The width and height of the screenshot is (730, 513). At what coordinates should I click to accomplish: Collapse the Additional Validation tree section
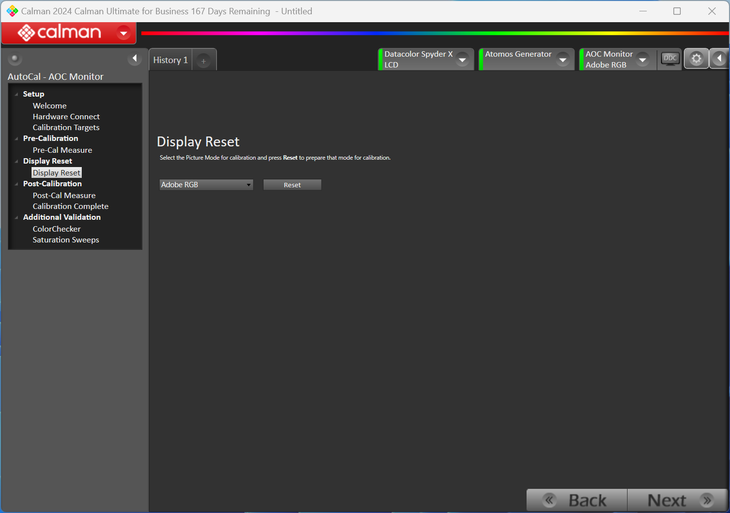(17, 218)
